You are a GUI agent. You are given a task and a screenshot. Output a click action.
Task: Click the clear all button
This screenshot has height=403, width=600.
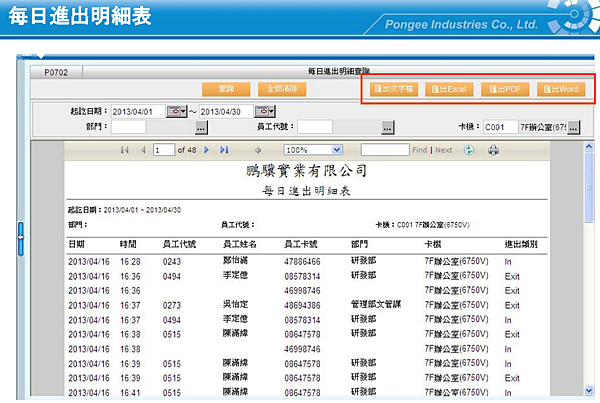[282, 89]
